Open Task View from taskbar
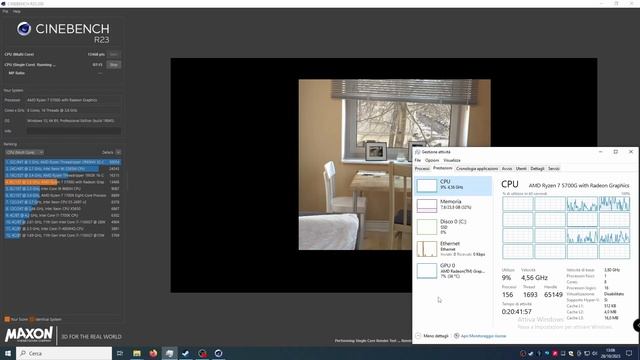 pyautogui.click(x=120, y=353)
